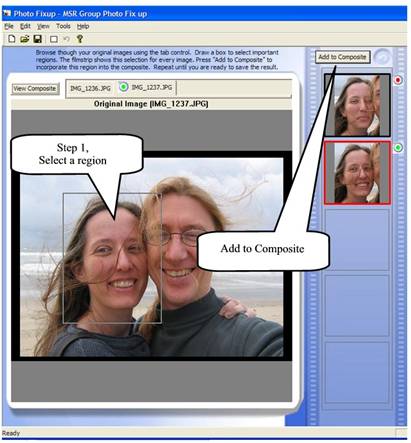Toggle the green indicator beside the second filmstrip thumbnail
The height and width of the screenshot is (443, 411).
click(398, 148)
